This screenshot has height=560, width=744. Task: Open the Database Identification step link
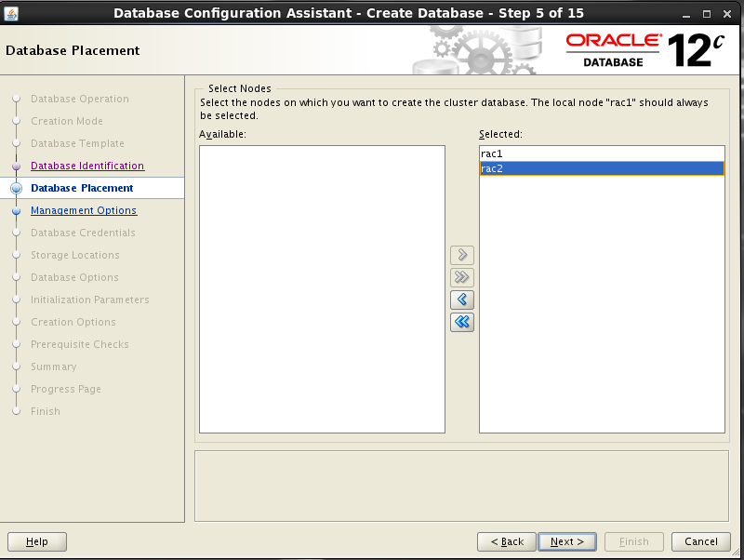87,166
